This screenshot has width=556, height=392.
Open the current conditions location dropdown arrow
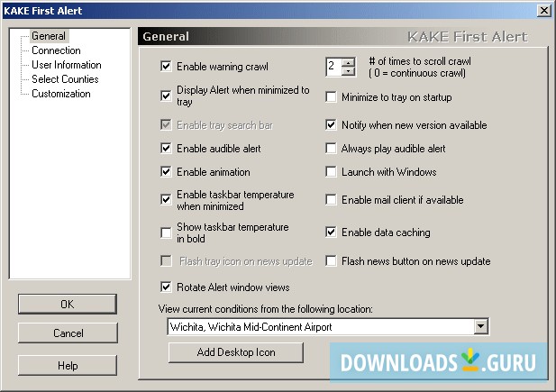pyautogui.click(x=481, y=326)
